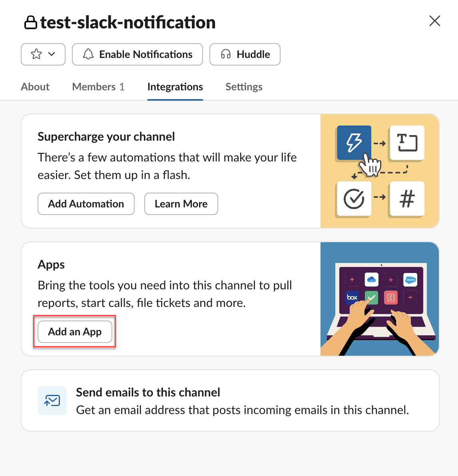This screenshot has height=476, width=458.
Task: Click the Learn More button
Action: [181, 204]
